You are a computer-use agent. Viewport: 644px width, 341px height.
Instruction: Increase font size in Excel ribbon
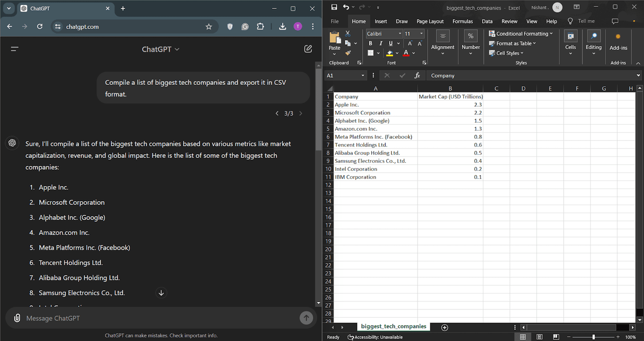[410, 44]
